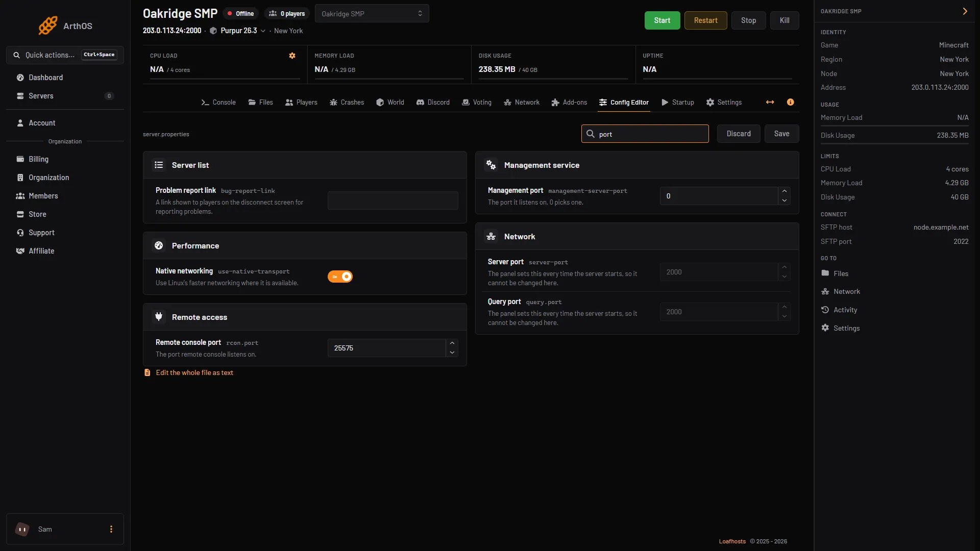Click the orange info circle icon
This screenshot has height=551, width=980.
790,102
